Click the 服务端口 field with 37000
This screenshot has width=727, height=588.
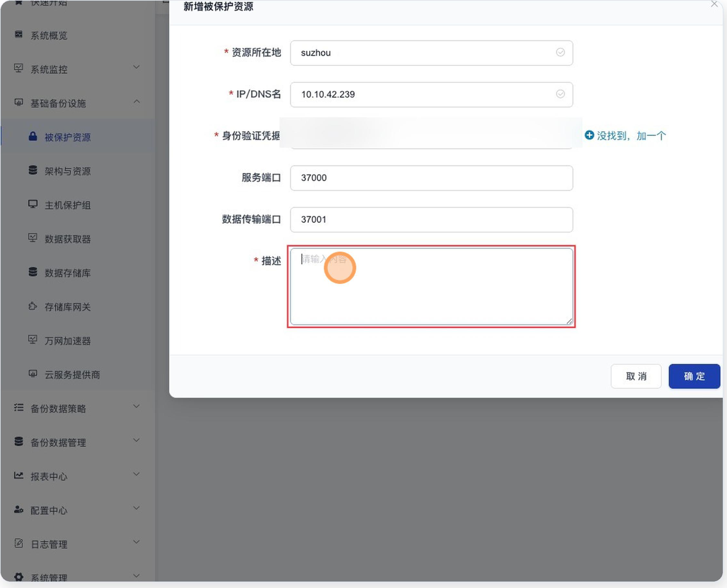click(x=431, y=178)
